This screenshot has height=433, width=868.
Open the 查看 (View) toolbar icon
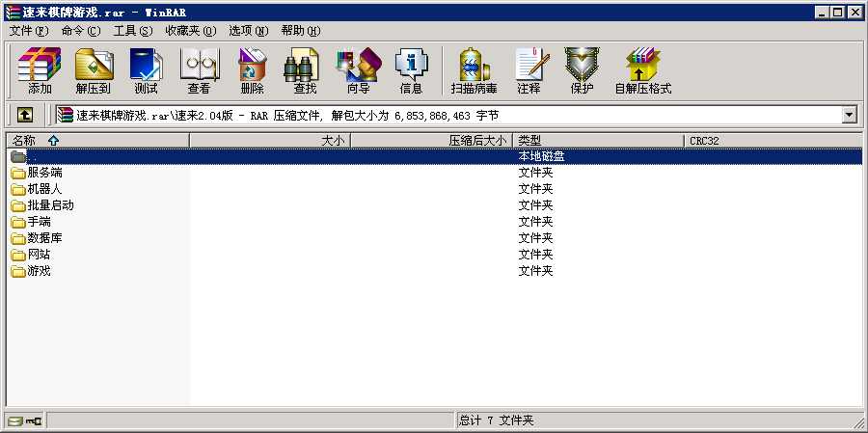point(199,70)
